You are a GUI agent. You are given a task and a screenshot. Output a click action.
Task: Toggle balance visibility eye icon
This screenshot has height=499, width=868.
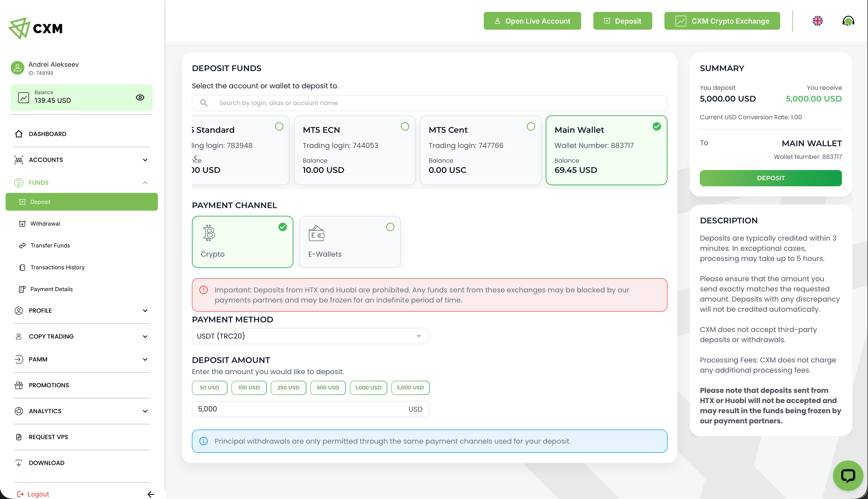pyautogui.click(x=140, y=98)
